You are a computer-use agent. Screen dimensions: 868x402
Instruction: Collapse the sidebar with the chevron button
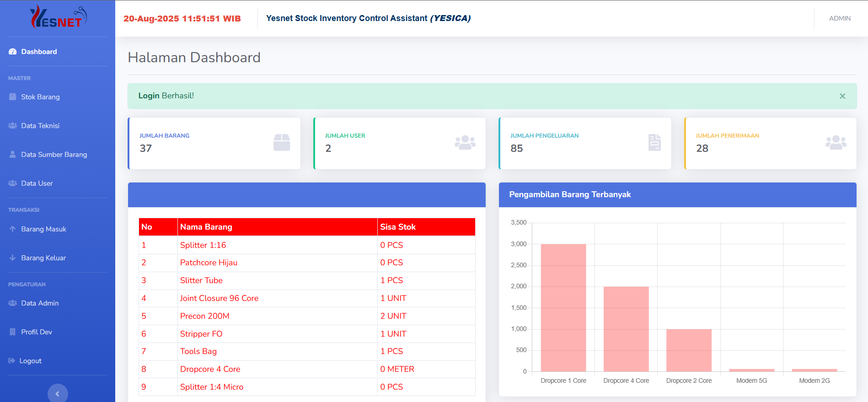tap(58, 393)
